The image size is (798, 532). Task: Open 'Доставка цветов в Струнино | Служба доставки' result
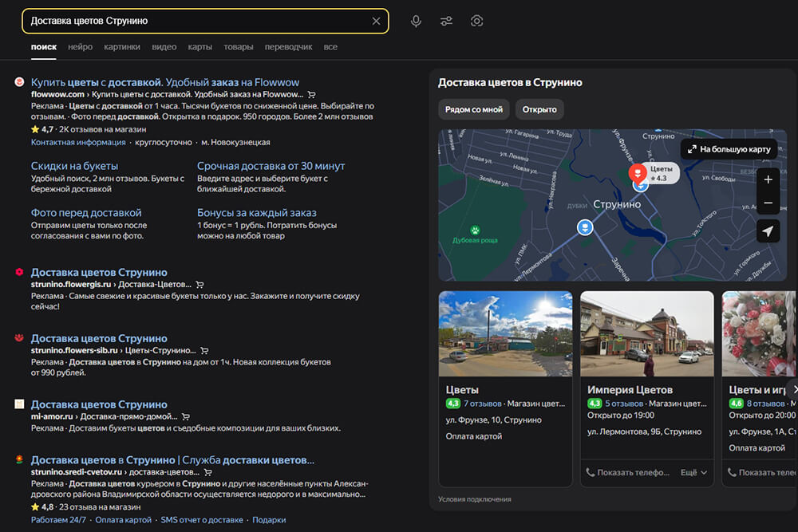click(x=172, y=460)
